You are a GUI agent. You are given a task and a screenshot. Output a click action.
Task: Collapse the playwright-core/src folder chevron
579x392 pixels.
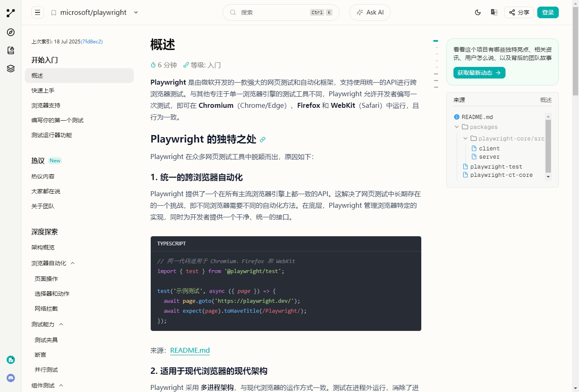(465, 138)
